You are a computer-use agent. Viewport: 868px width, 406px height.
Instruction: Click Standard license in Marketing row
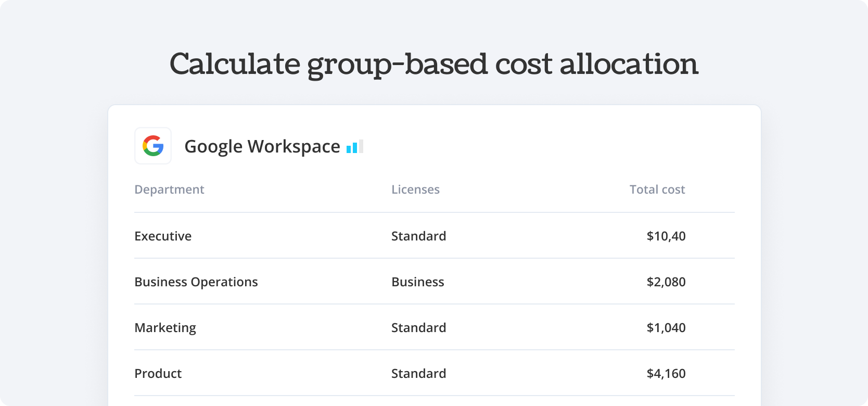(x=418, y=328)
